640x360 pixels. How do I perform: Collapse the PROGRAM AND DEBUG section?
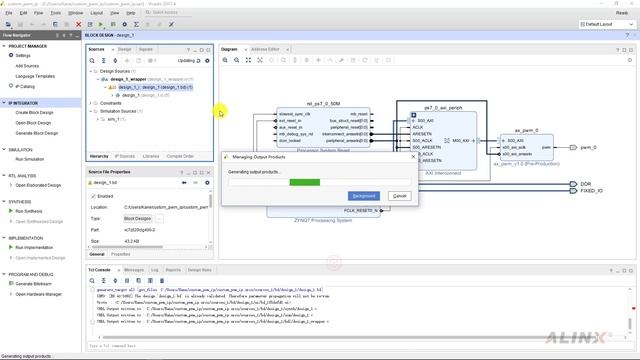click(4, 274)
